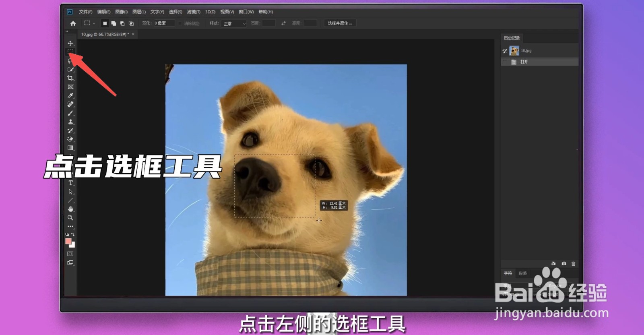Switch to the 字符 panel tab
The image size is (644, 335).
(x=508, y=273)
